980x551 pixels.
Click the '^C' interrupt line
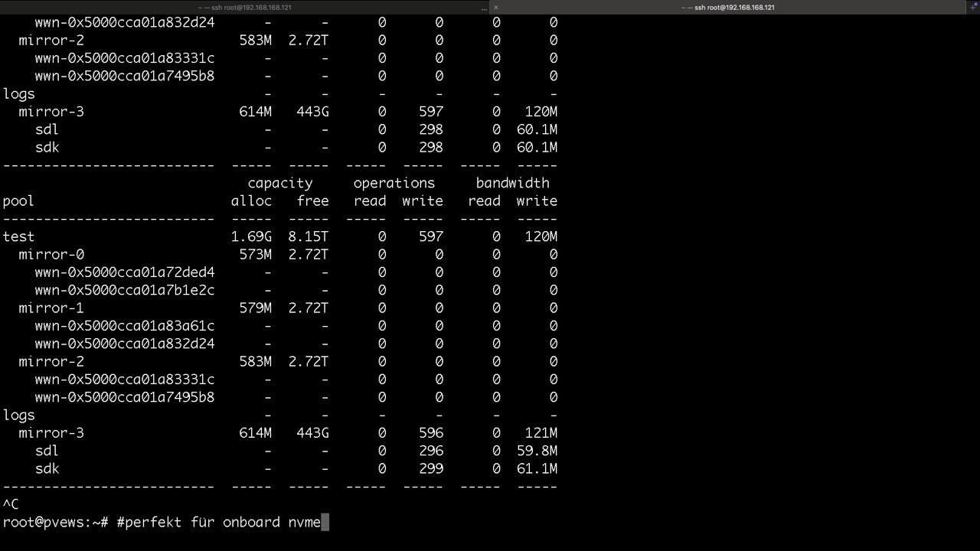(x=11, y=504)
